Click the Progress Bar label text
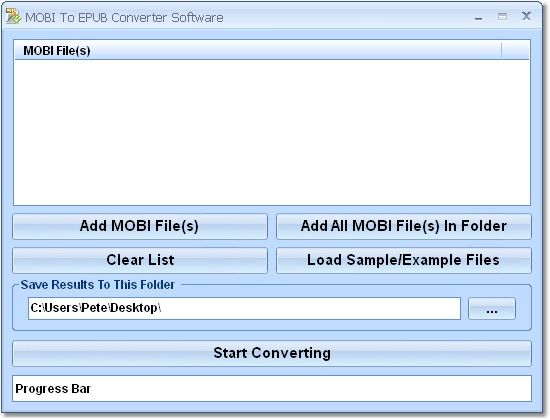The width and height of the screenshot is (550, 420). point(53,389)
